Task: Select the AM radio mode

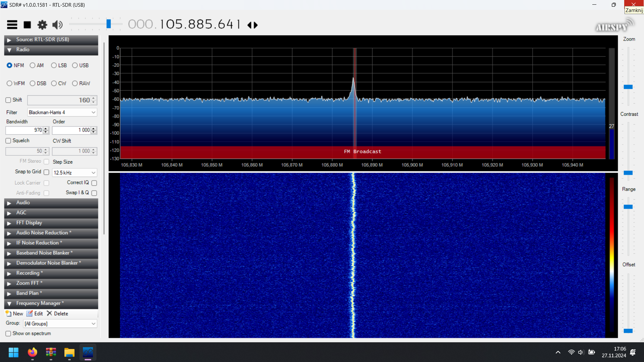Action: [x=33, y=65]
